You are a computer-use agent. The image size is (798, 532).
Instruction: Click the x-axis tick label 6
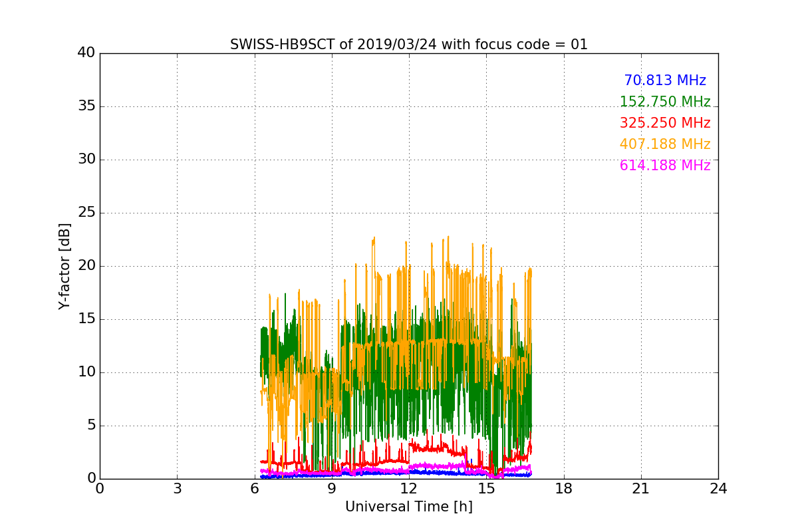[255, 488]
